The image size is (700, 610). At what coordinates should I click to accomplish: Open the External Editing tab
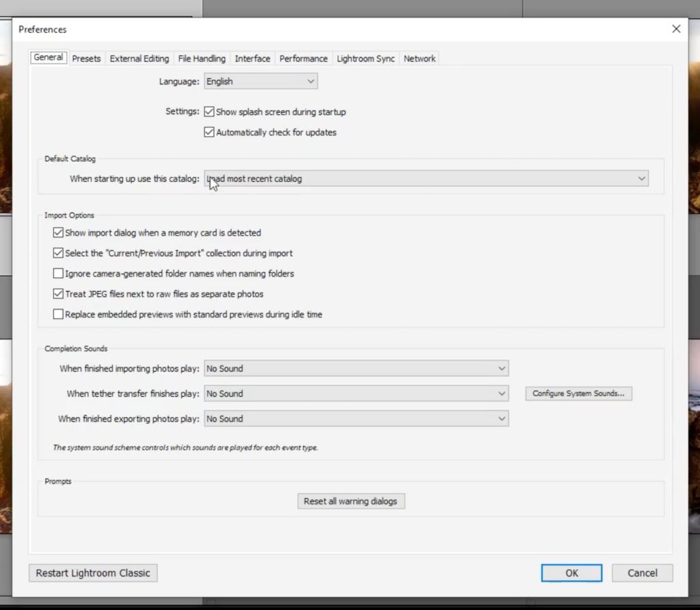pyautogui.click(x=139, y=58)
